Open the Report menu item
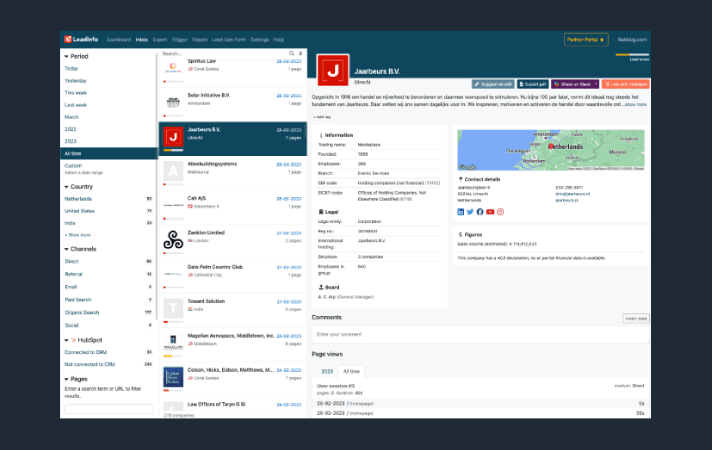The height and width of the screenshot is (450, 712). click(x=200, y=40)
